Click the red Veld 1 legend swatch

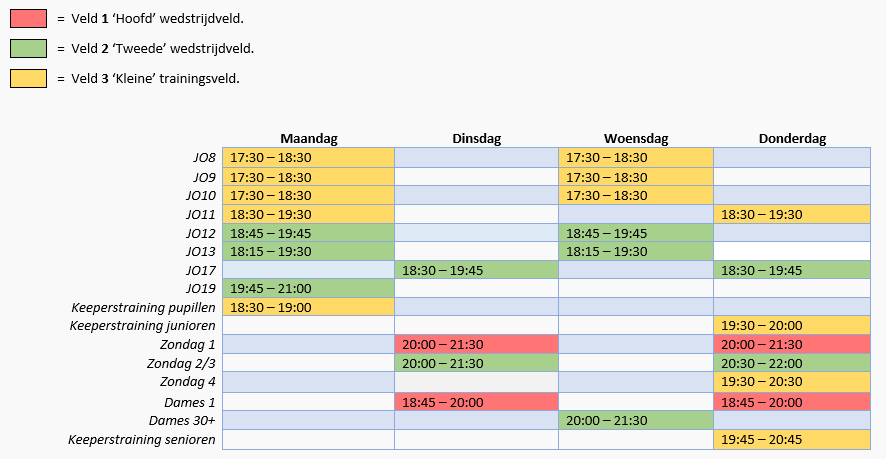[x=28, y=17]
